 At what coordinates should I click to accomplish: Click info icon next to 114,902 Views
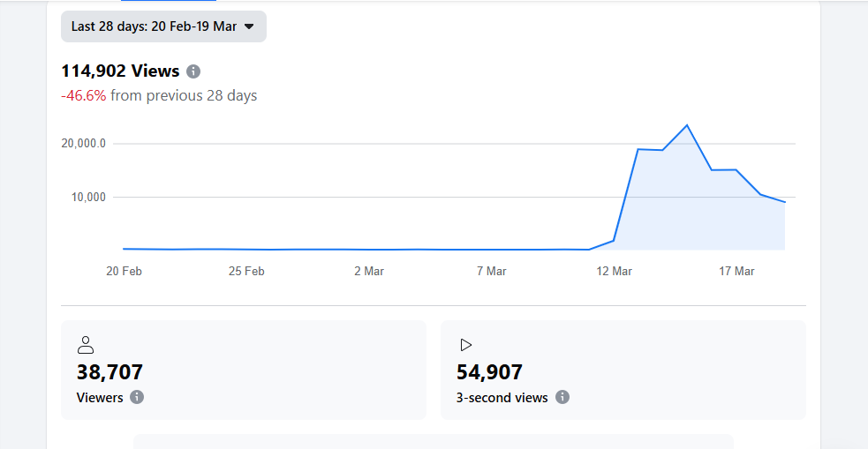click(x=193, y=71)
